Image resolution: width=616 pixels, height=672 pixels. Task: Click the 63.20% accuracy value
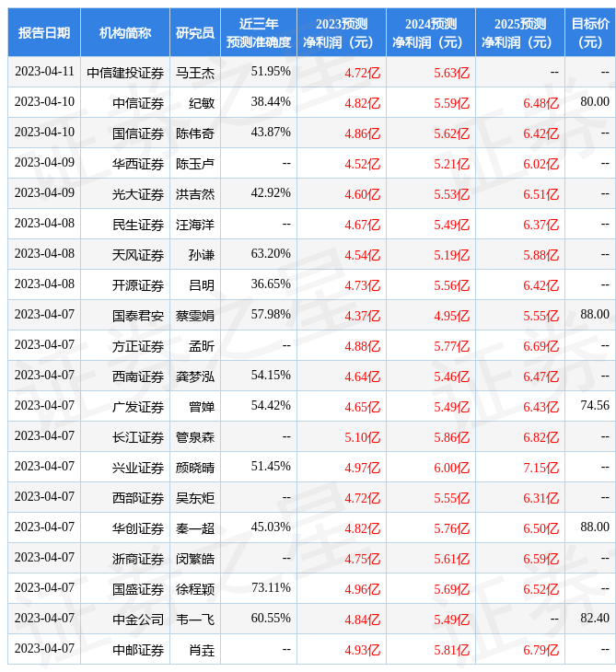click(271, 254)
